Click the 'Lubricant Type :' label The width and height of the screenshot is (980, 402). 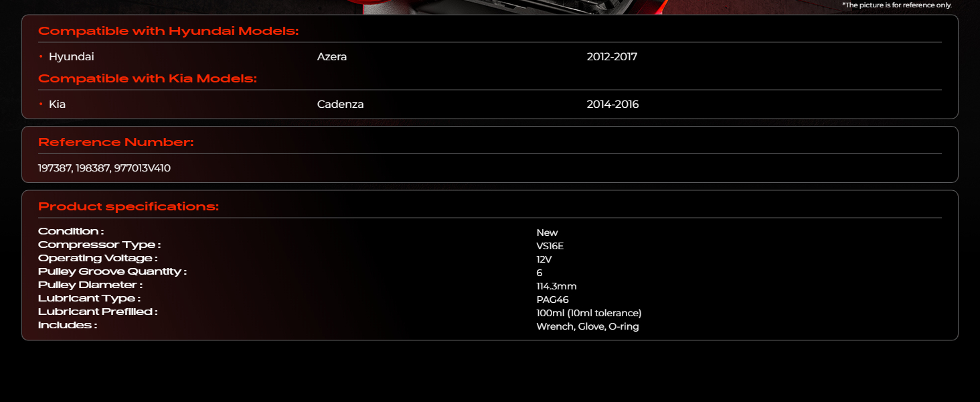pos(89,298)
